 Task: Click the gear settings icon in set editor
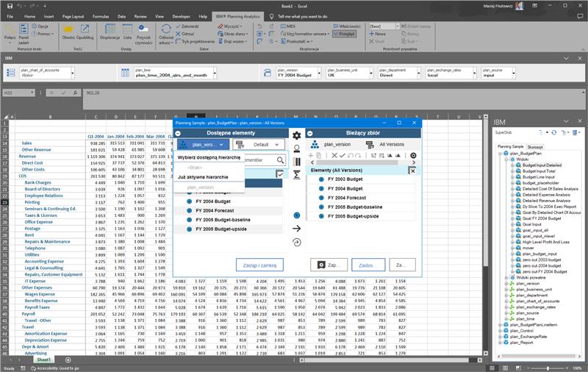click(x=297, y=135)
